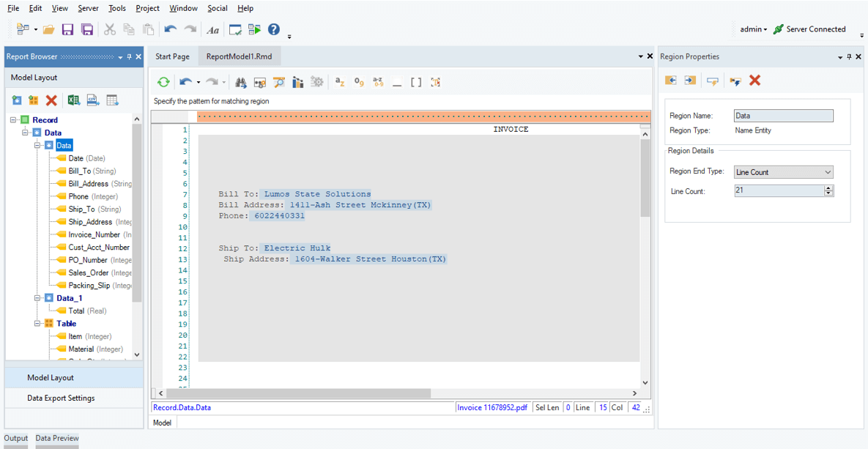Click the blue help question mark icon
868x449 pixels.
coord(274,29)
